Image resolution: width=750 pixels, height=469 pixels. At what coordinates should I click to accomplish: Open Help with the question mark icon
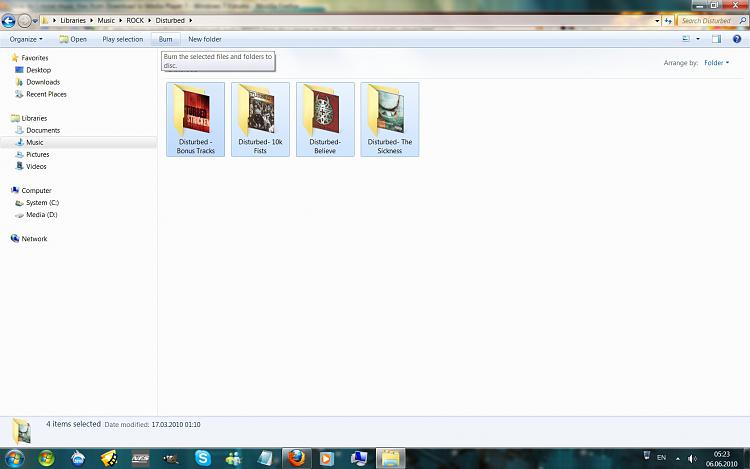(737, 39)
